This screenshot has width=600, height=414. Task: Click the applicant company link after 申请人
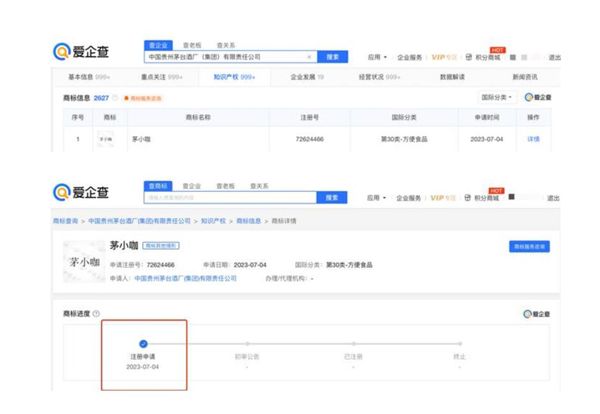(186, 278)
